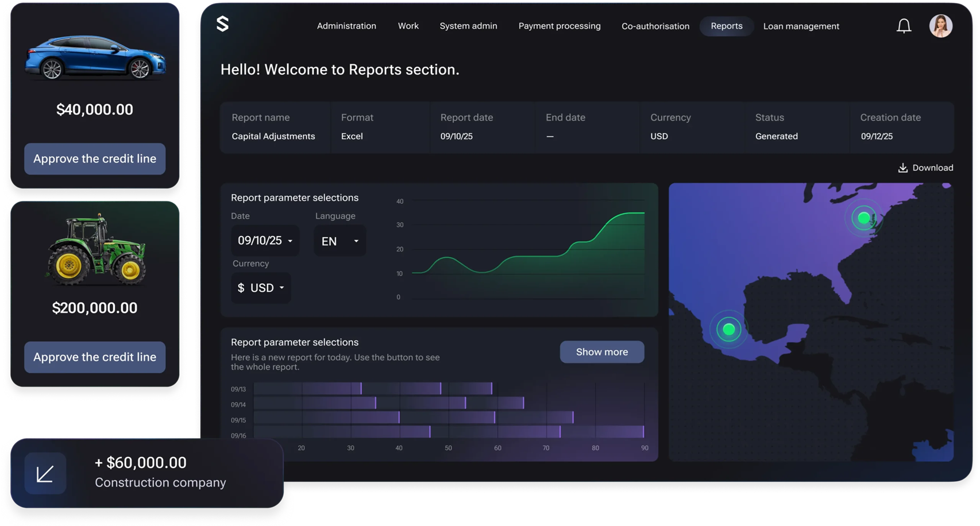Click the incoming transfer arrow icon

(x=45, y=473)
